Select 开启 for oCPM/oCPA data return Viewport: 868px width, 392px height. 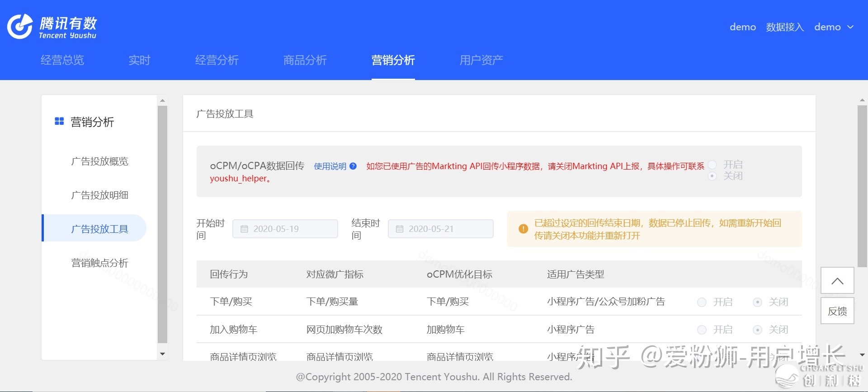(x=712, y=165)
